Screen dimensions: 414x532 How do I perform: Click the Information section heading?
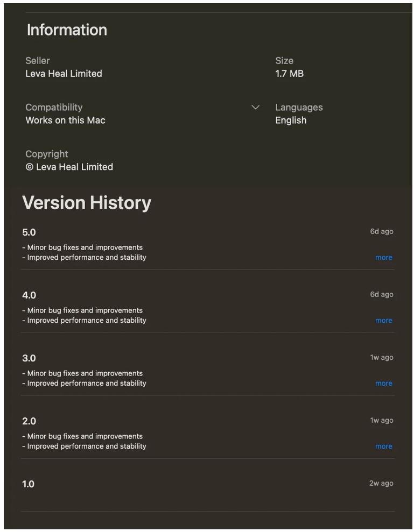click(67, 30)
